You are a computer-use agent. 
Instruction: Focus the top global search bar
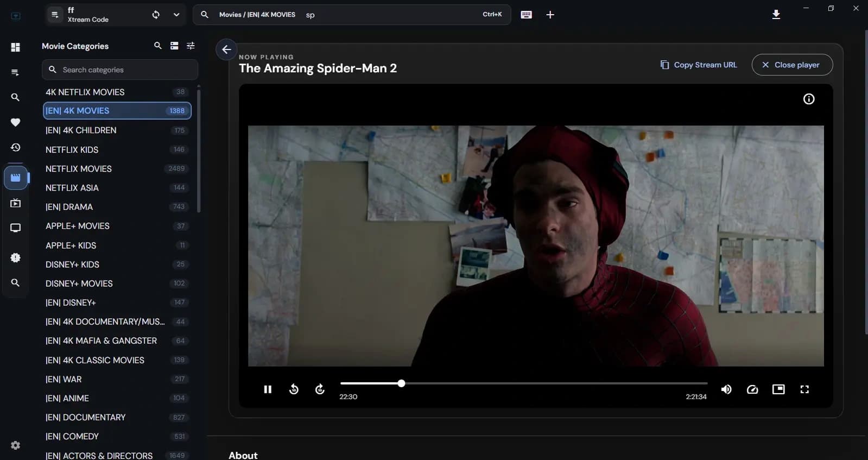[x=352, y=15]
